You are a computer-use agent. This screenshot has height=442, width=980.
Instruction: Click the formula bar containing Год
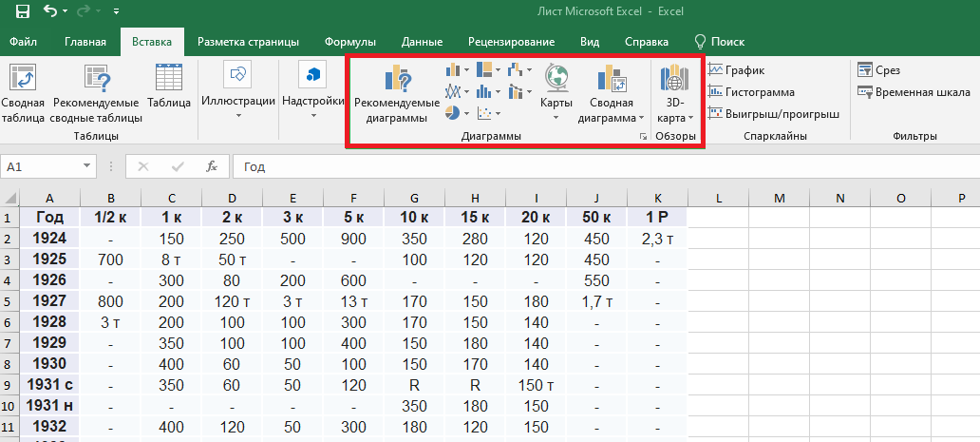click(606, 167)
